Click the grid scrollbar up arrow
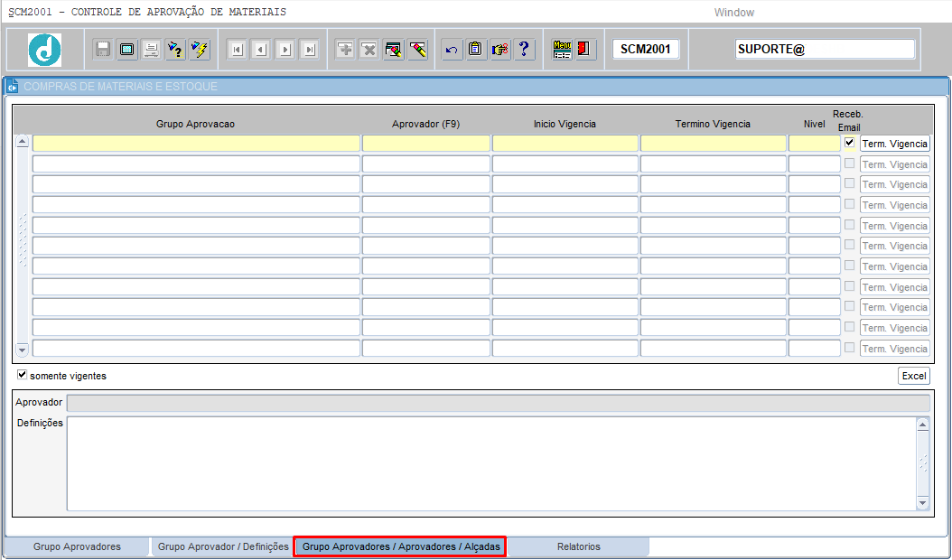952x560 pixels. coord(23,142)
